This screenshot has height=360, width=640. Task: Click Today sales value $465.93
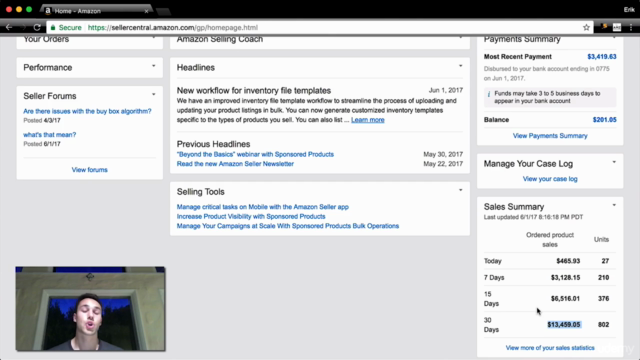(568, 261)
